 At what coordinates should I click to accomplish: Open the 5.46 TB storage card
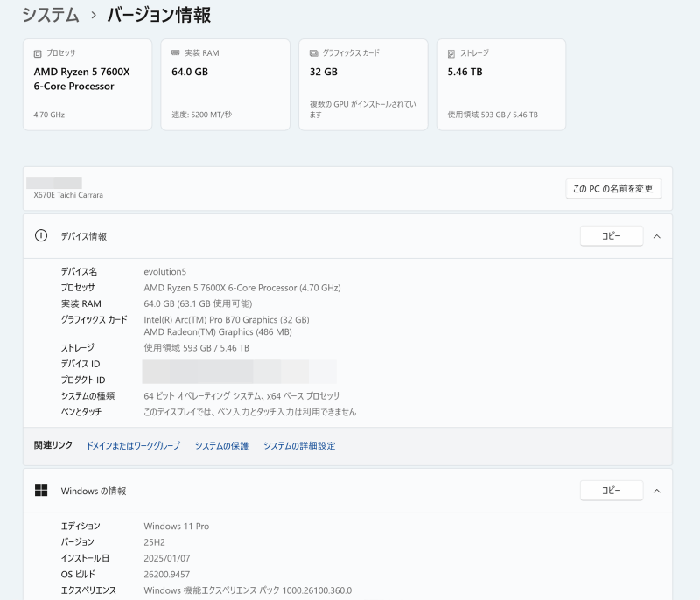(501, 85)
